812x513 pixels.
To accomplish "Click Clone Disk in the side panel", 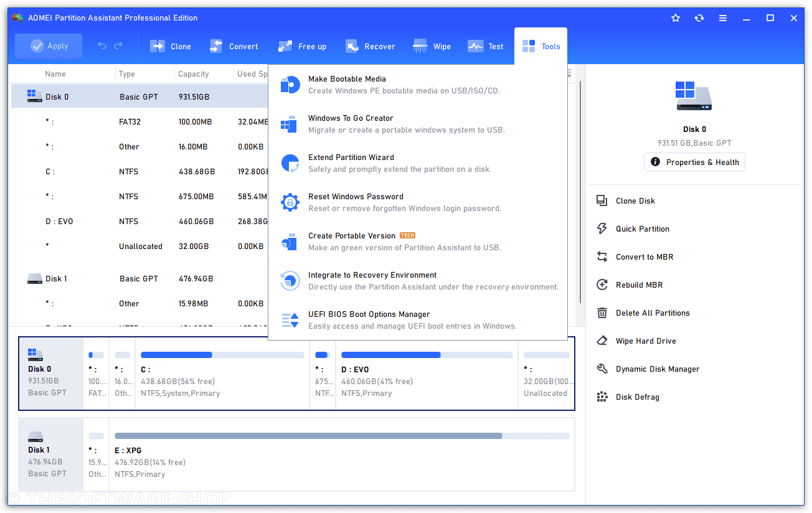I will [635, 200].
